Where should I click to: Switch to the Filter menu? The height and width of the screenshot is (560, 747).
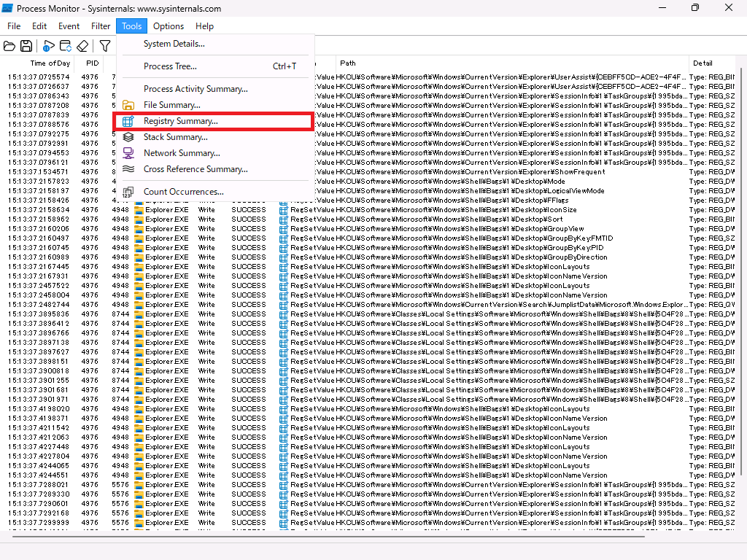click(x=100, y=26)
